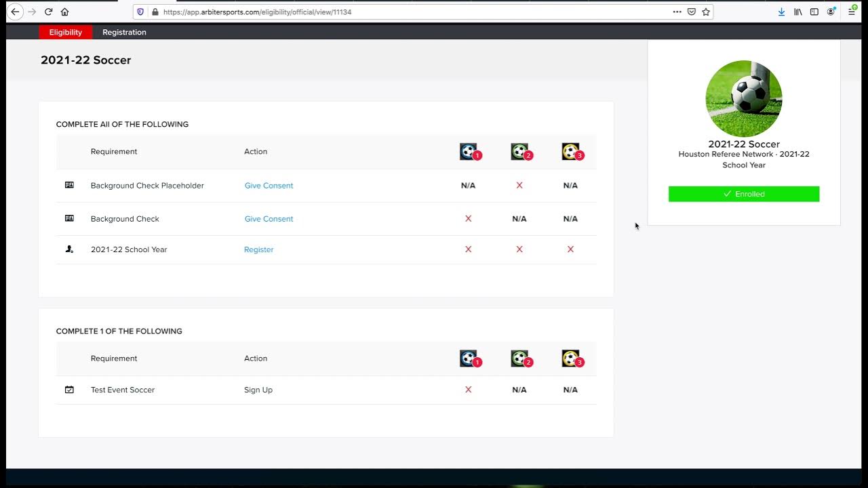
Task: Click the Pocket save icon
Action: tap(692, 12)
